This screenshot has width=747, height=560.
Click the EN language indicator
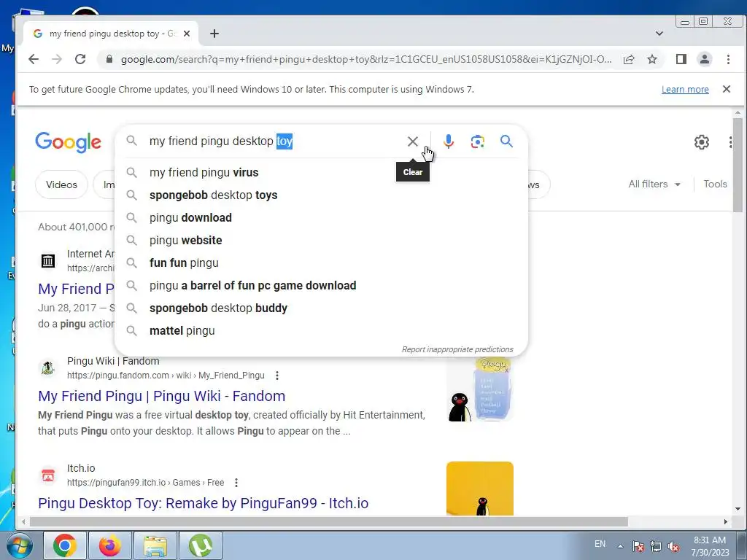[x=600, y=544]
